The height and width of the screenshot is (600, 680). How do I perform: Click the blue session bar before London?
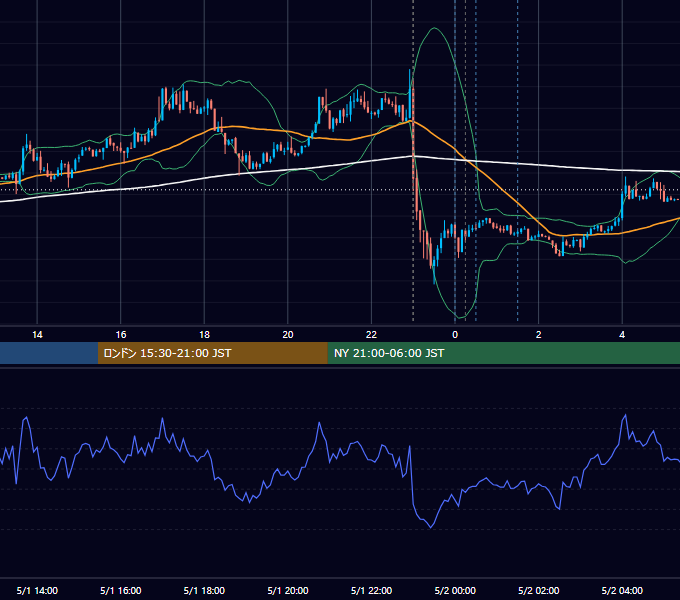pos(49,353)
